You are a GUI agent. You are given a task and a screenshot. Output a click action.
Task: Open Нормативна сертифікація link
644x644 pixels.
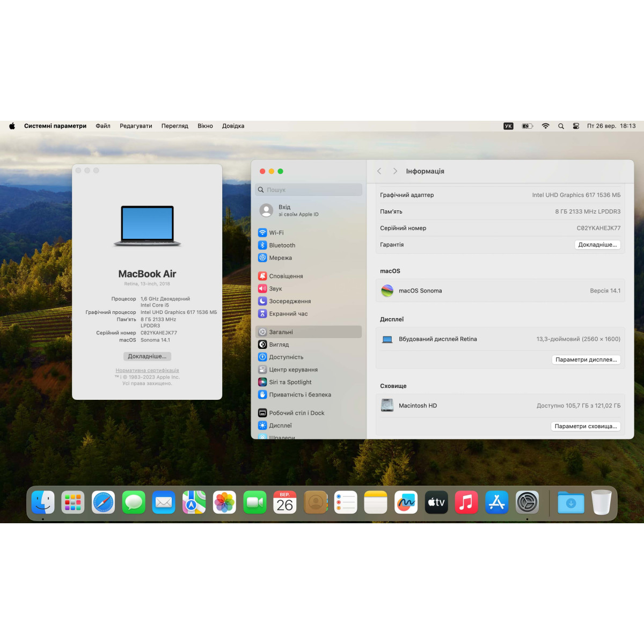point(147,370)
